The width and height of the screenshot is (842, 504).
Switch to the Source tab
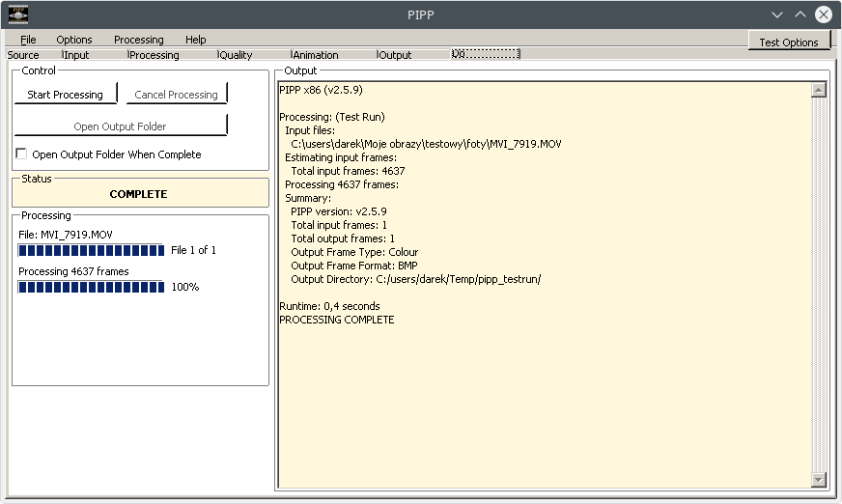click(23, 55)
